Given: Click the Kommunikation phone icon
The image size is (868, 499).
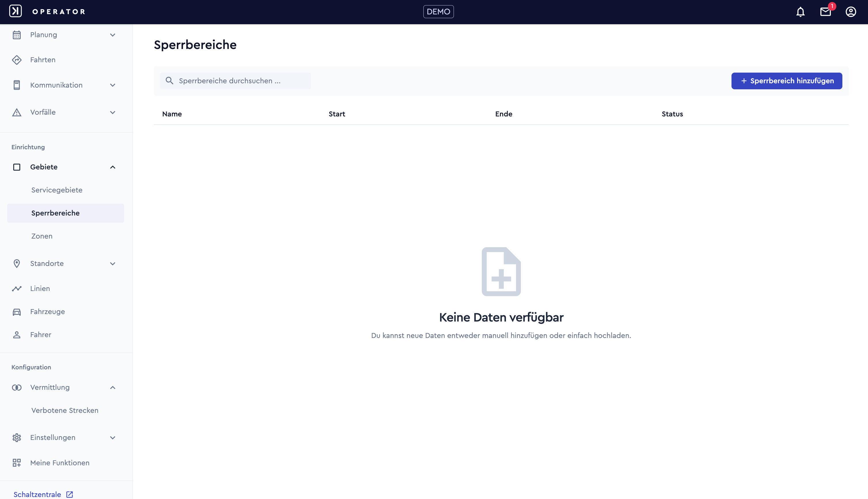Looking at the screenshot, I should click(17, 85).
